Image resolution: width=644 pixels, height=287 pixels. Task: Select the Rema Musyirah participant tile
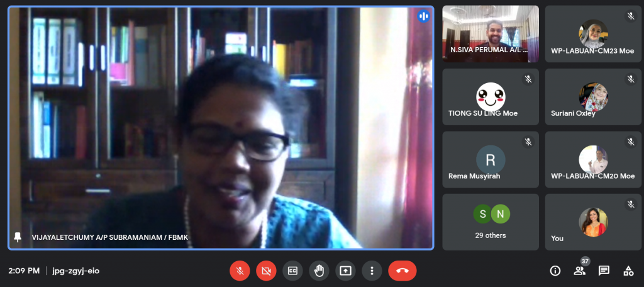[491, 159]
